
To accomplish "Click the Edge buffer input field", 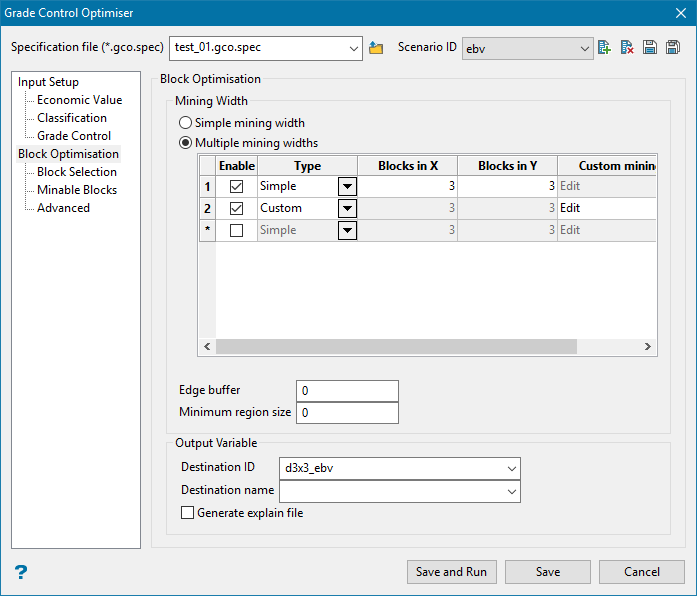I will 347,391.
